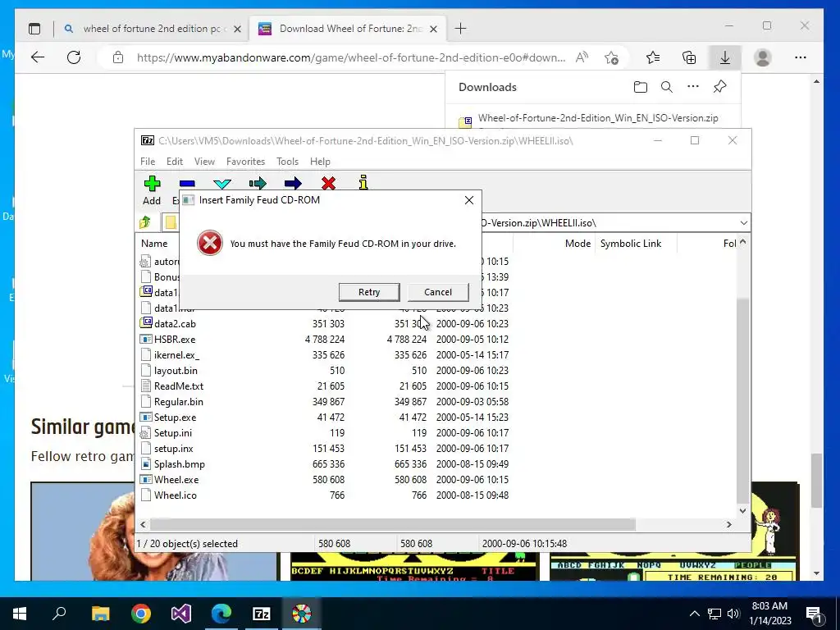Click the Delete red X icon in 7-Zip
840x630 pixels.
[328, 184]
